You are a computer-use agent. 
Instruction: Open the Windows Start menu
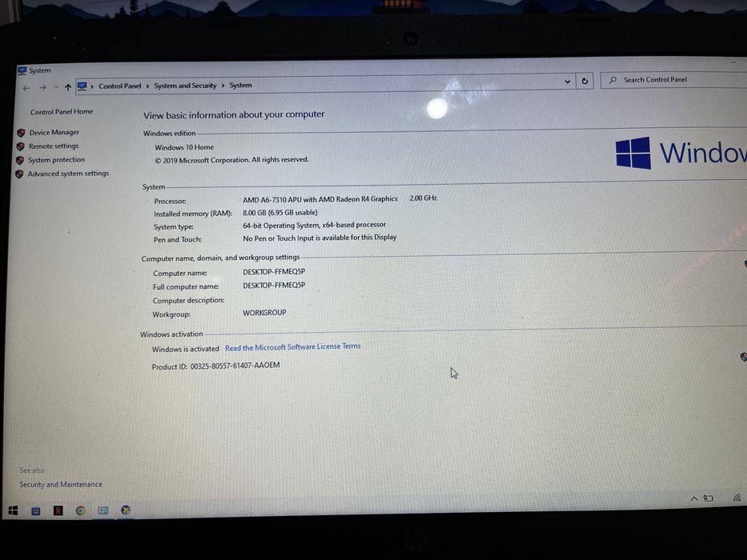click(x=13, y=511)
